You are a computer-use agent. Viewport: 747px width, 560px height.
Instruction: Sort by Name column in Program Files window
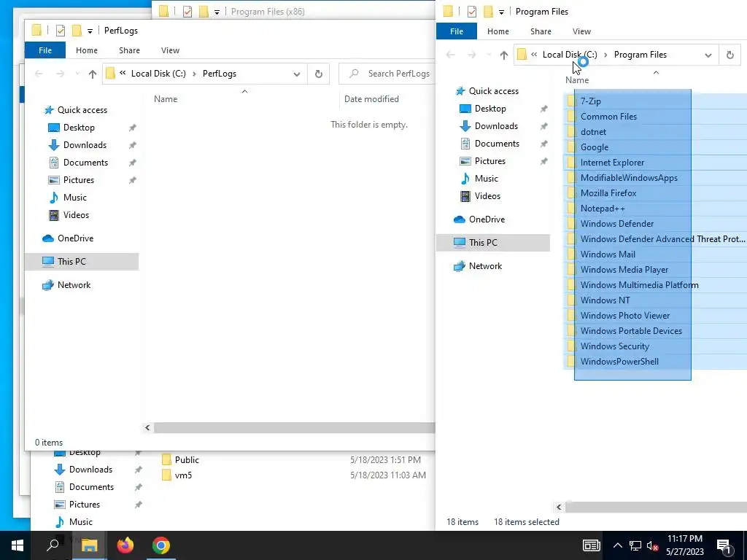tap(577, 80)
